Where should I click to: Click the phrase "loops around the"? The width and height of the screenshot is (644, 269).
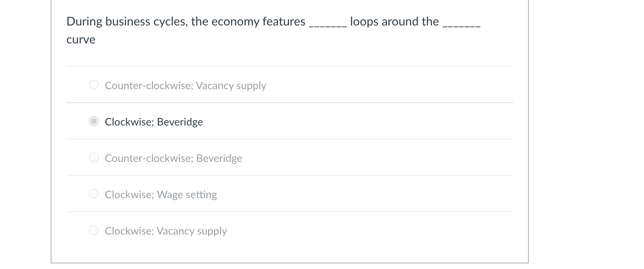click(x=394, y=22)
